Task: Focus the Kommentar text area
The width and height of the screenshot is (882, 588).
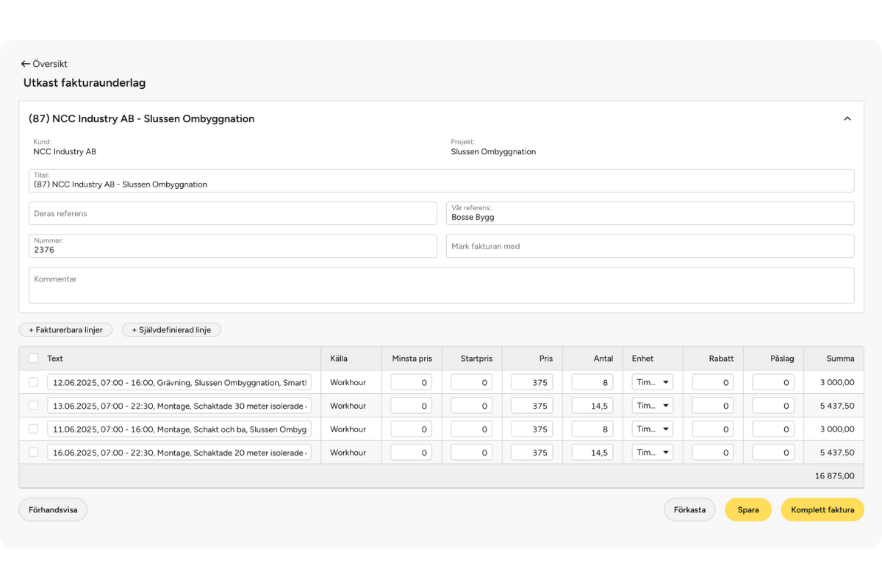Action: coord(442,285)
